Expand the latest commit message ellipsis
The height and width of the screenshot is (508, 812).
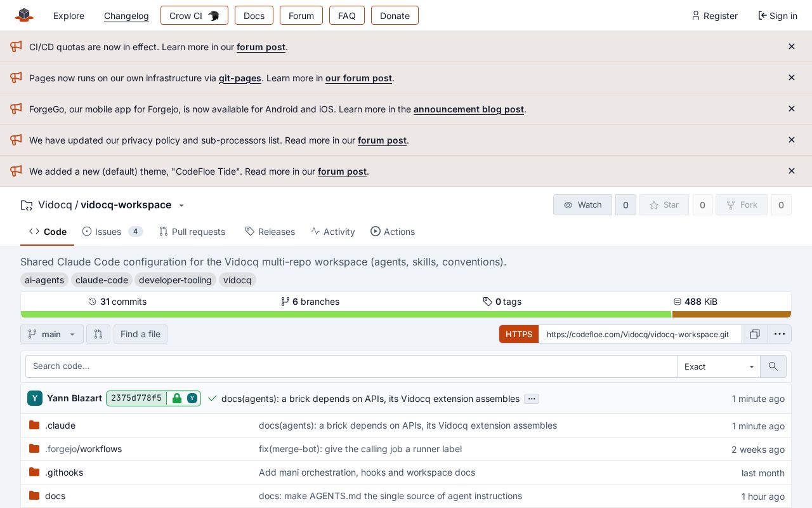click(532, 399)
